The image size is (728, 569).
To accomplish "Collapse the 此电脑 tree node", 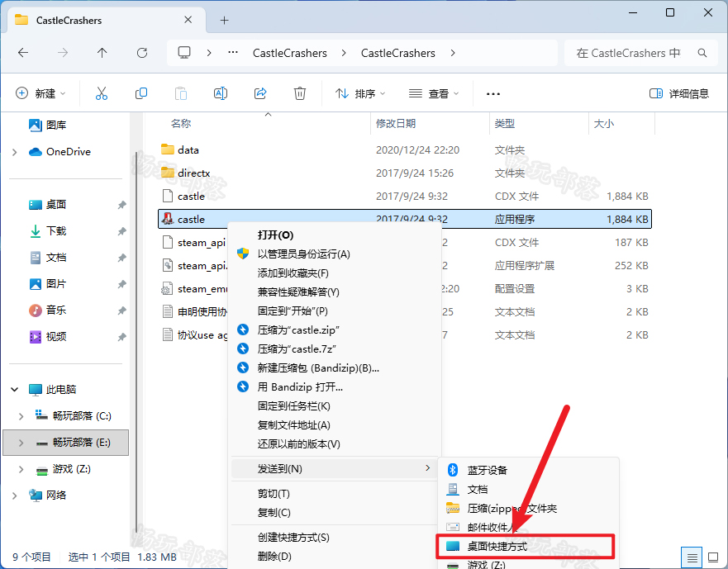I will [x=14, y=390].
